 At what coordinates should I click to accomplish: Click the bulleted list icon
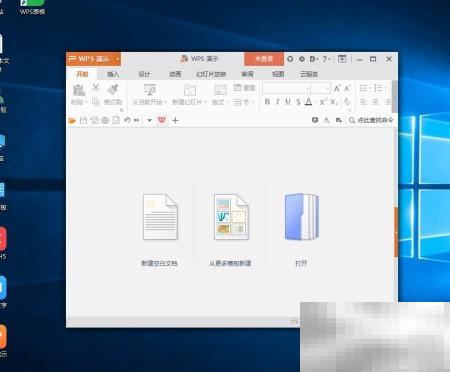363,88
